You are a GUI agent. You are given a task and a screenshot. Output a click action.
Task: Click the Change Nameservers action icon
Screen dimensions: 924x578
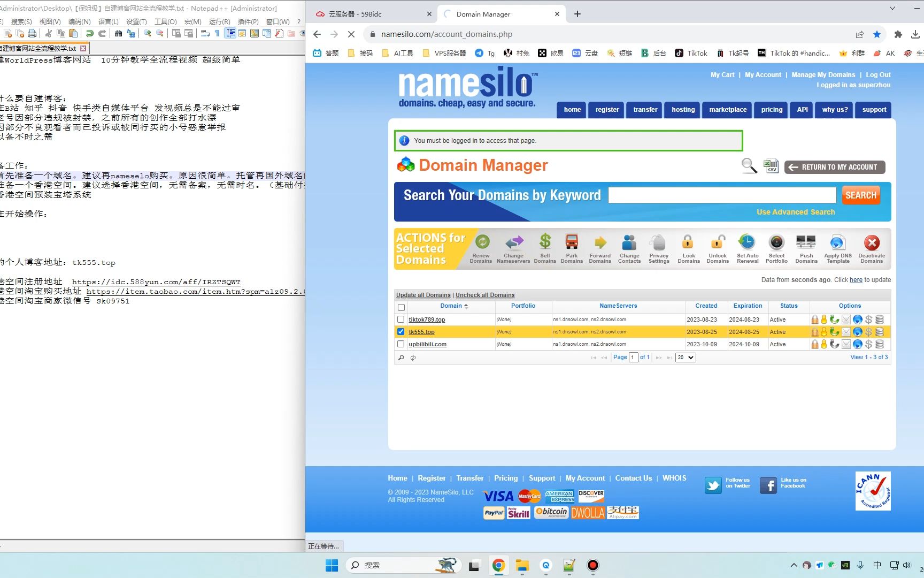click(x=514, y=242)
